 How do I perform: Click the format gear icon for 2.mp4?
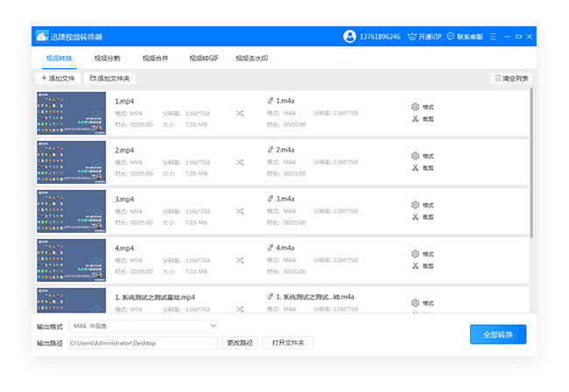click(415, 156)
